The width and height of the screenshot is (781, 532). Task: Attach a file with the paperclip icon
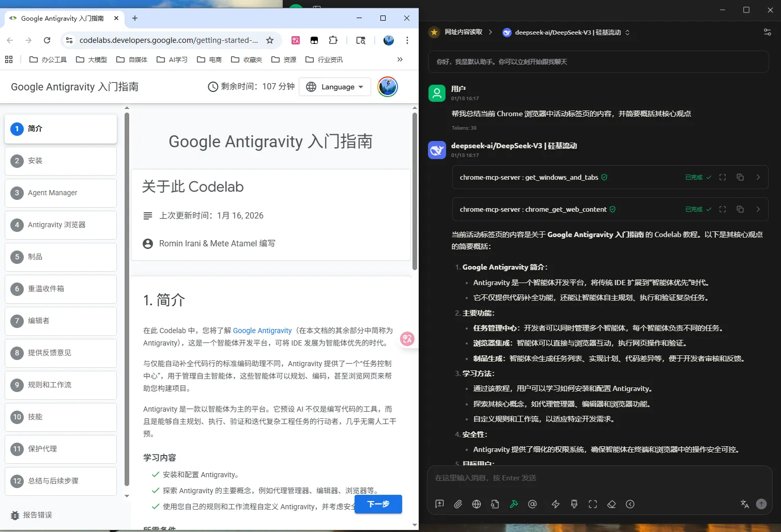pyautogui.click(x=458, y=504)
